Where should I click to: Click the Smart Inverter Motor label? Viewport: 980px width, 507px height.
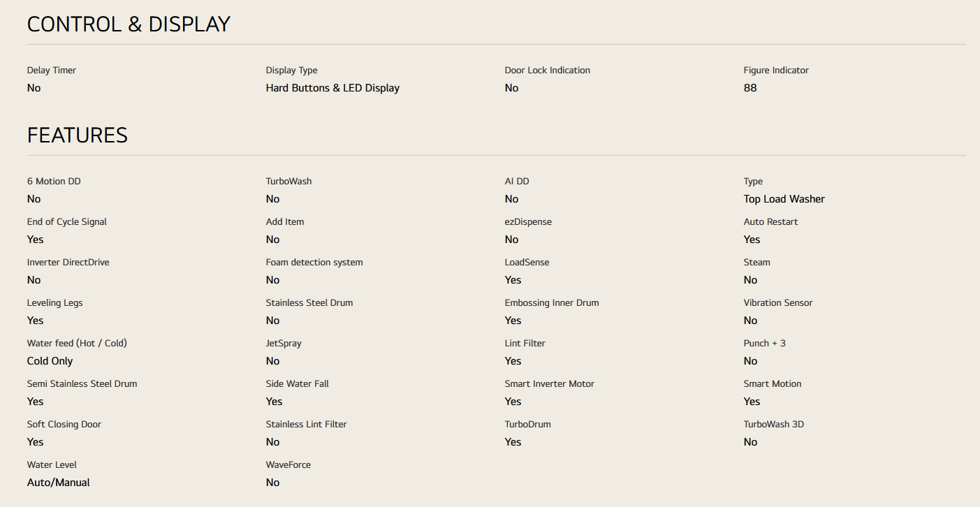pos(549,384)
